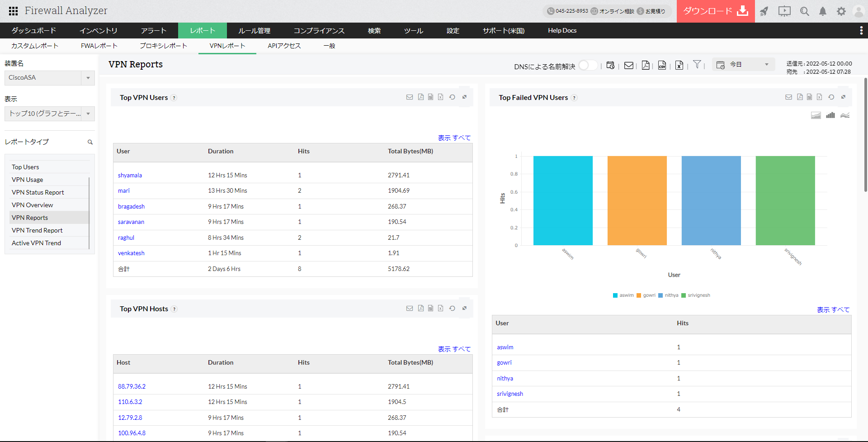
Task: Open the filter funnel icon
Action: 697,65
